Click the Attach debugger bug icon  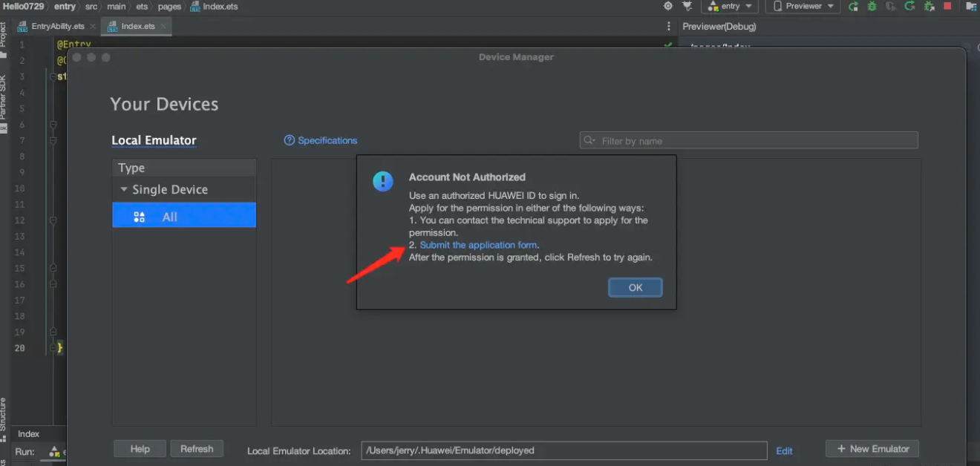tap(929, 6)
